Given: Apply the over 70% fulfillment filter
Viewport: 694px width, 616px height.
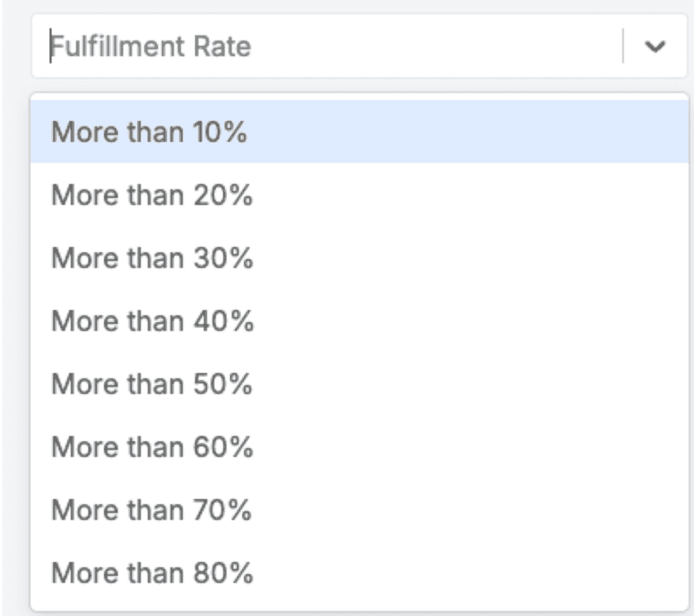Looking at the screenshot, I should tap(152, 510).
